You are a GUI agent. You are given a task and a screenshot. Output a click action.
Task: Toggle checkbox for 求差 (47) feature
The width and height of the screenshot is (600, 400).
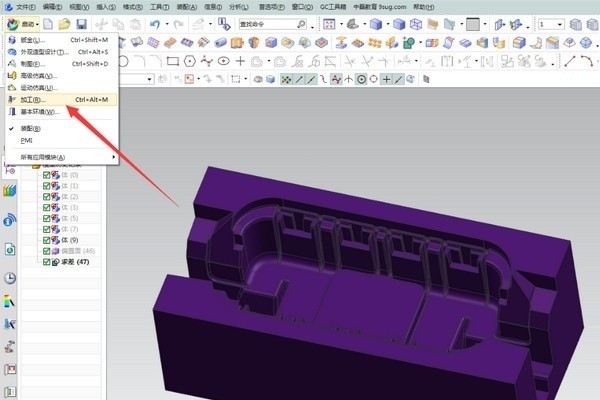point(46,260)
